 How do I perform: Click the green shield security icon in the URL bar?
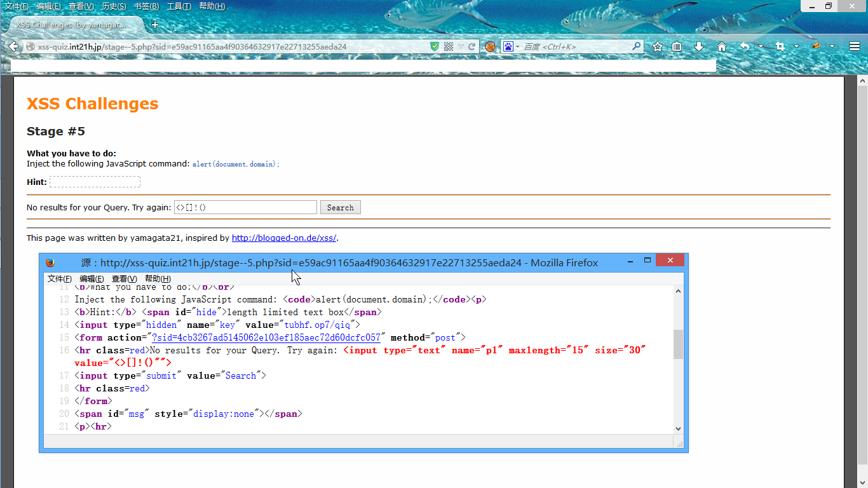[435, 46]
